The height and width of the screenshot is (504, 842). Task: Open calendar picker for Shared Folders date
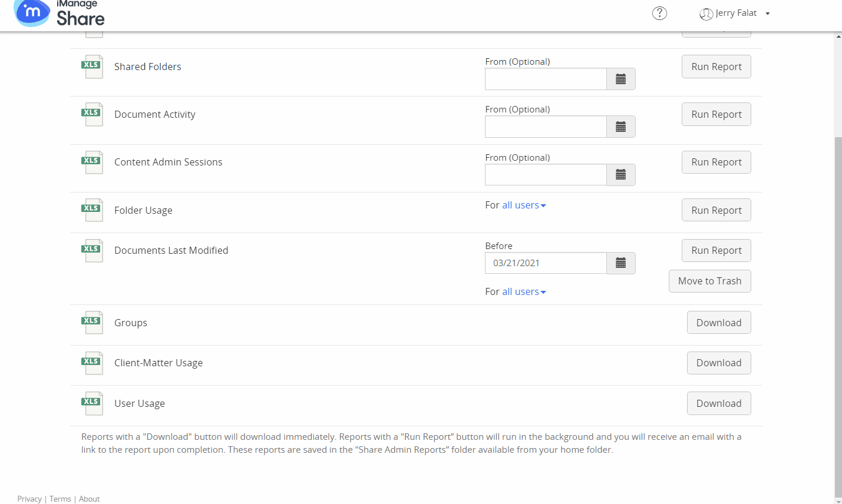pos(621,79)
